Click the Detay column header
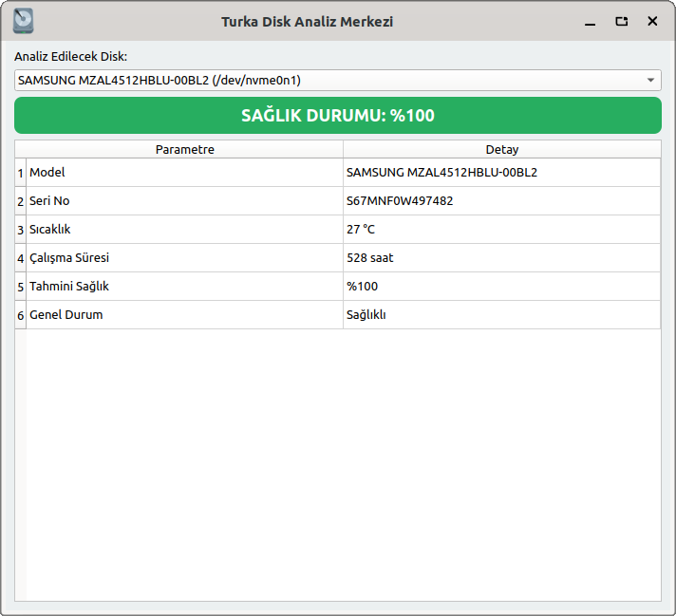Viewport: 676px width, 616px height. (x=501, y=149)
